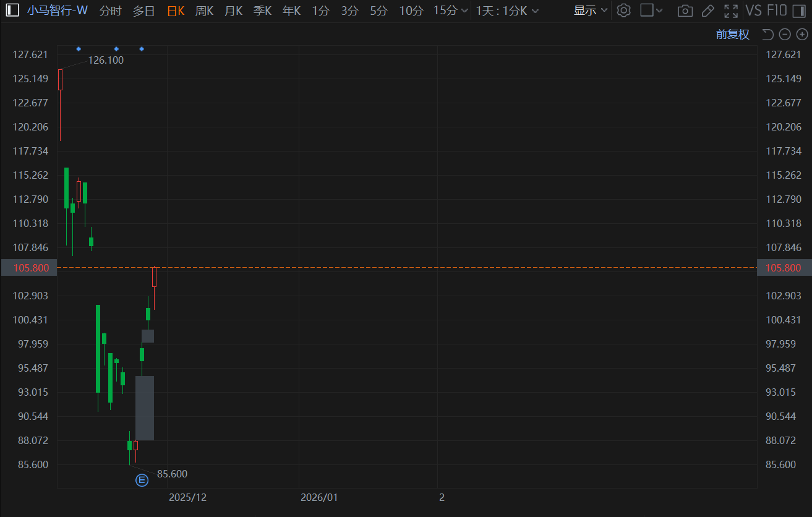The width and height of the screenshot is (812, 517).
Task: Click the circled E event marker
Action: (x=142, y=480)
